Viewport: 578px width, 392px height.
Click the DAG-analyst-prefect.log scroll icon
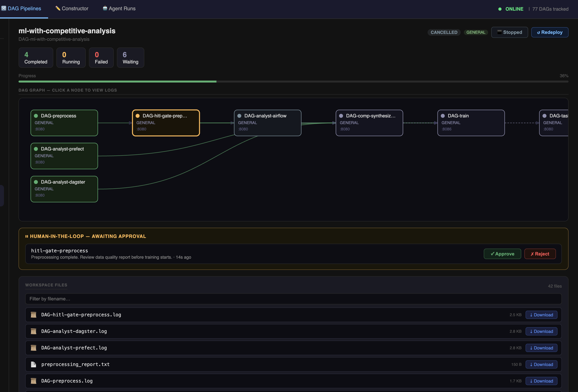(34, 348)
